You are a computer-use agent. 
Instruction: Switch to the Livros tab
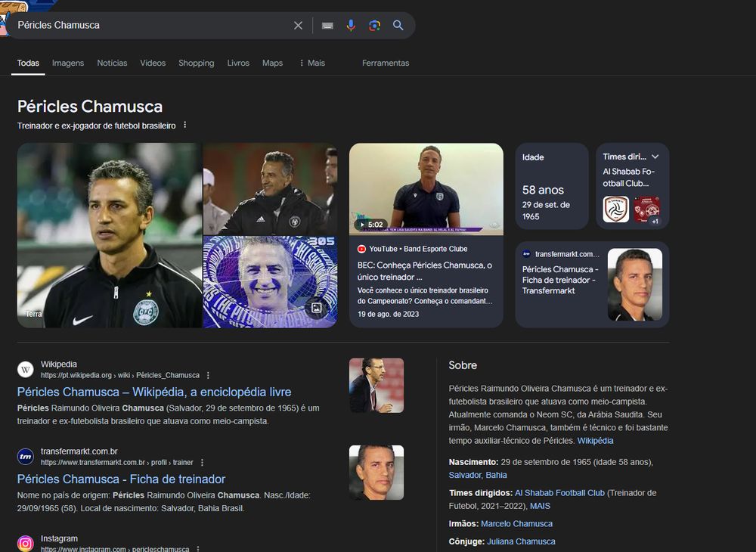(x=238, y=64)
